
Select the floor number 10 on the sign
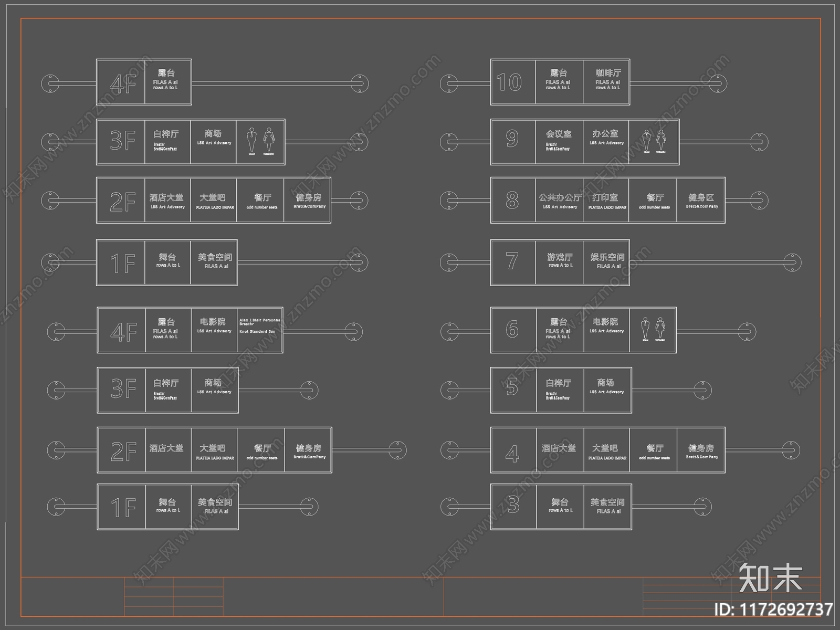509,82
